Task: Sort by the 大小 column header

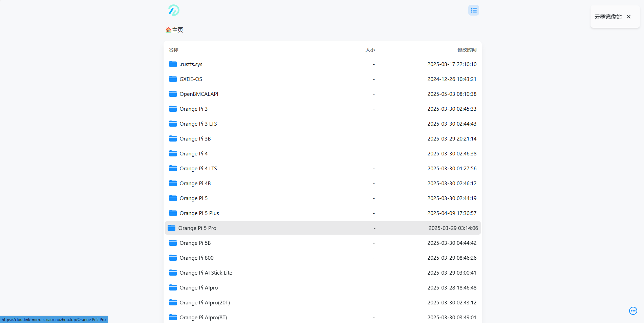Action: 370,50
